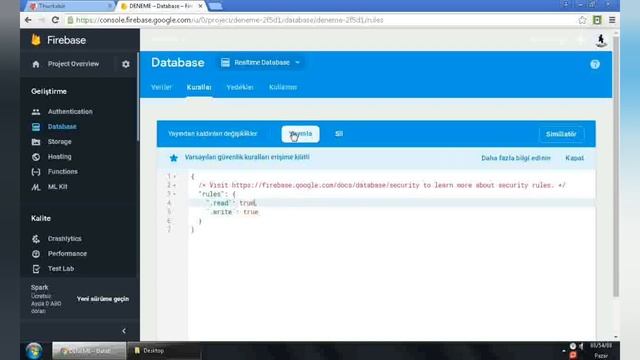Select the DENEME Database browser tab
This screenshot has height=360, width=640.
[x=160, y=6]
